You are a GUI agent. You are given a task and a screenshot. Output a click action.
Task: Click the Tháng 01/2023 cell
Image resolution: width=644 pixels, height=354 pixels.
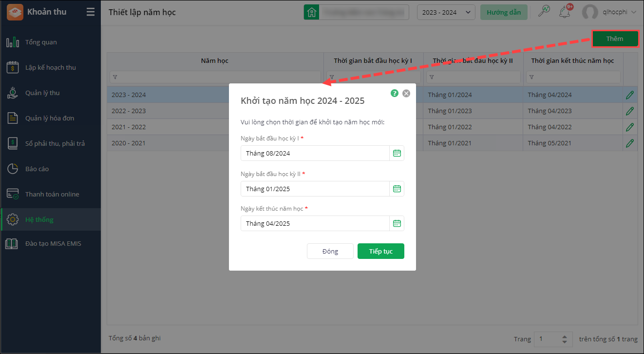coord(474,111)
